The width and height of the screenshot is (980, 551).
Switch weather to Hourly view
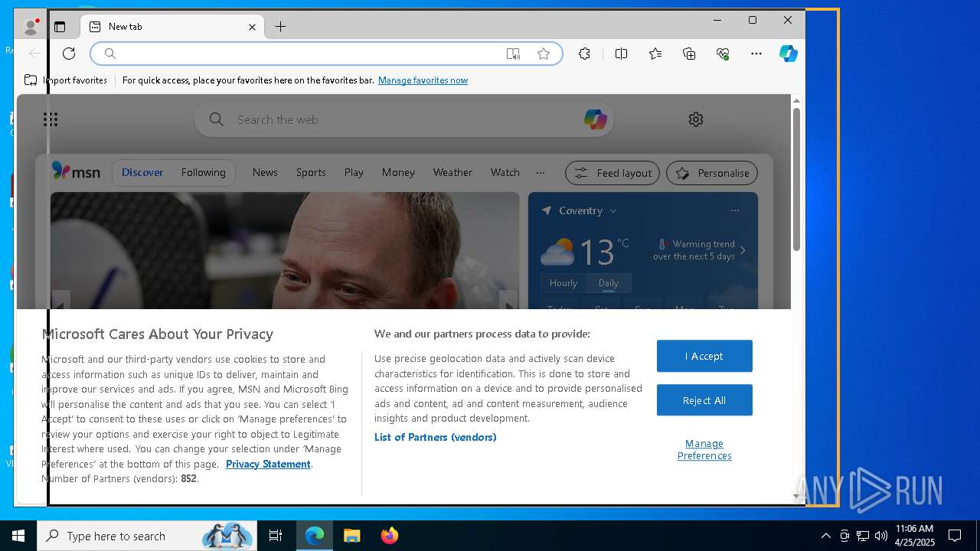563,283
